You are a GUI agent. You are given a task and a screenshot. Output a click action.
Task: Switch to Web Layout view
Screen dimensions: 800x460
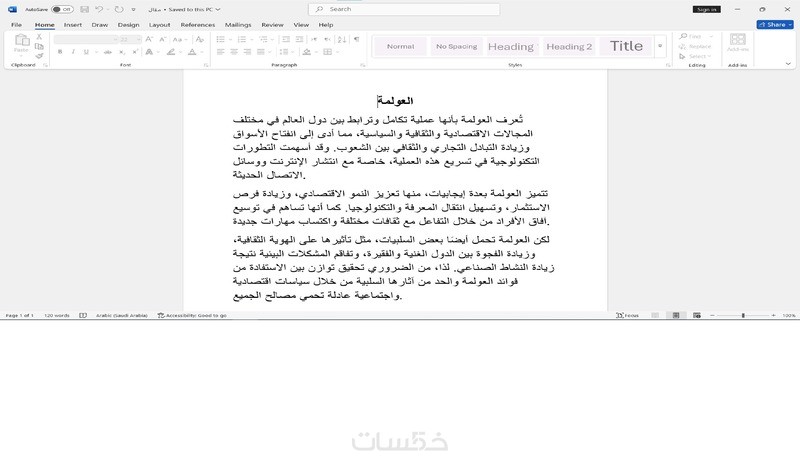coord(697,316)
